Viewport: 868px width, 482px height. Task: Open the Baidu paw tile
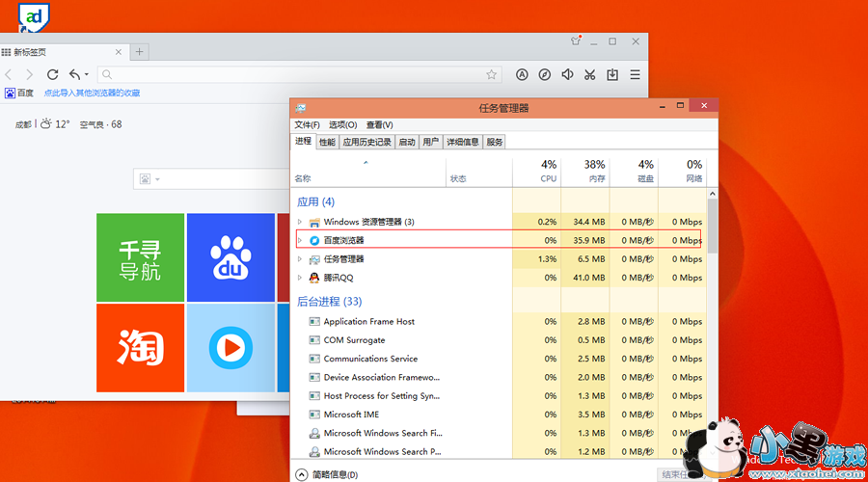point(231,257)
